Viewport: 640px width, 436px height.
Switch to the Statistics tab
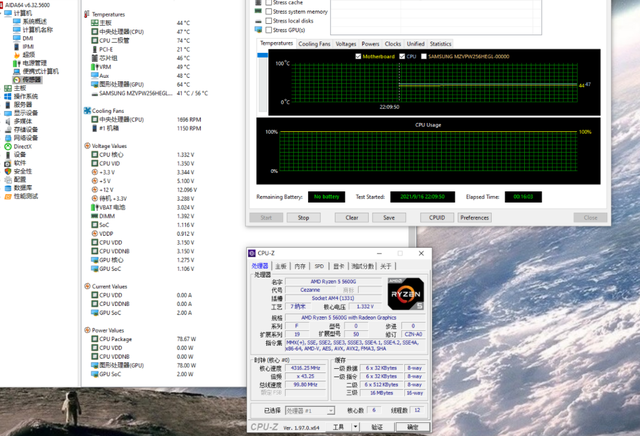[440, 44]
